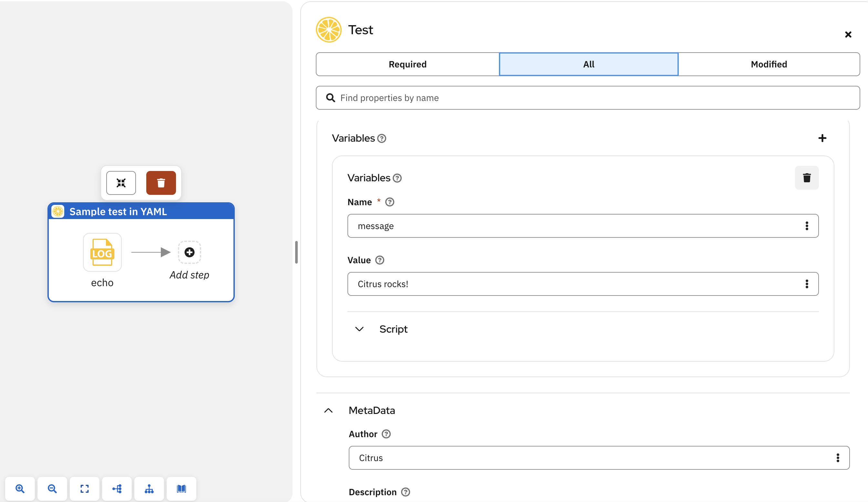This screenshot has height=502, width=868.
Task: Click the Author input field
Action: [599, 457]
